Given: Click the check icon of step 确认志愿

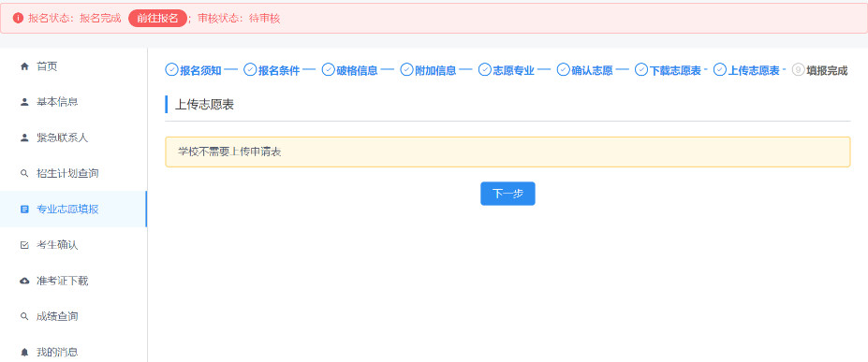Looking at the screenshot, I should coord(564,69).
